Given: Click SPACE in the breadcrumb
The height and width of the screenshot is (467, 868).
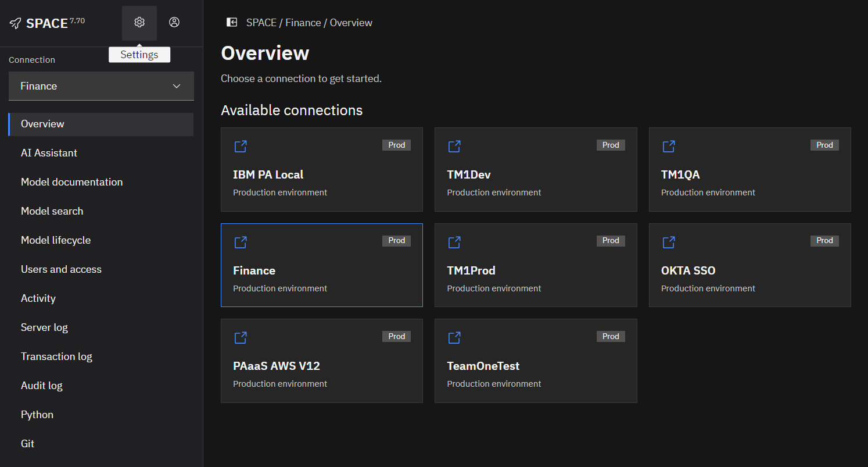Looking at the screenshot, I should pyautogui.click(x=261, y=23).
